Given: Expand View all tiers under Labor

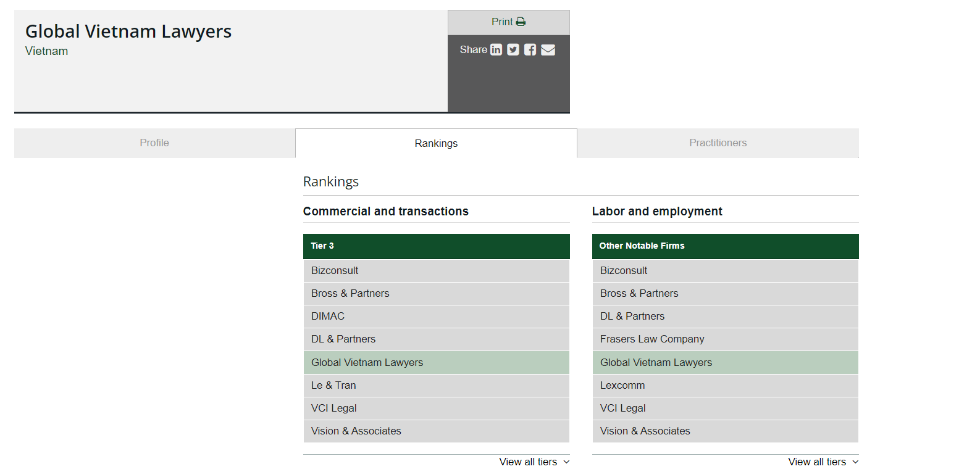Looking at the screenshot, I should tap(823, 462).
